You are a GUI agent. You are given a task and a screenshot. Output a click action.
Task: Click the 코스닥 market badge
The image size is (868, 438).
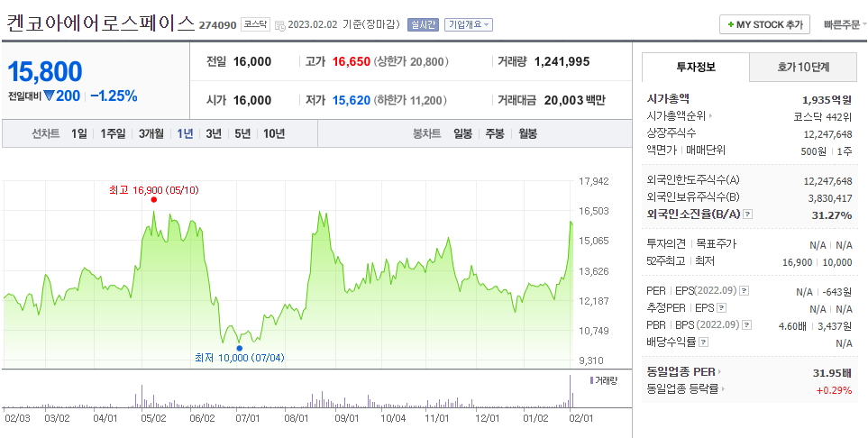click(255, 25)
